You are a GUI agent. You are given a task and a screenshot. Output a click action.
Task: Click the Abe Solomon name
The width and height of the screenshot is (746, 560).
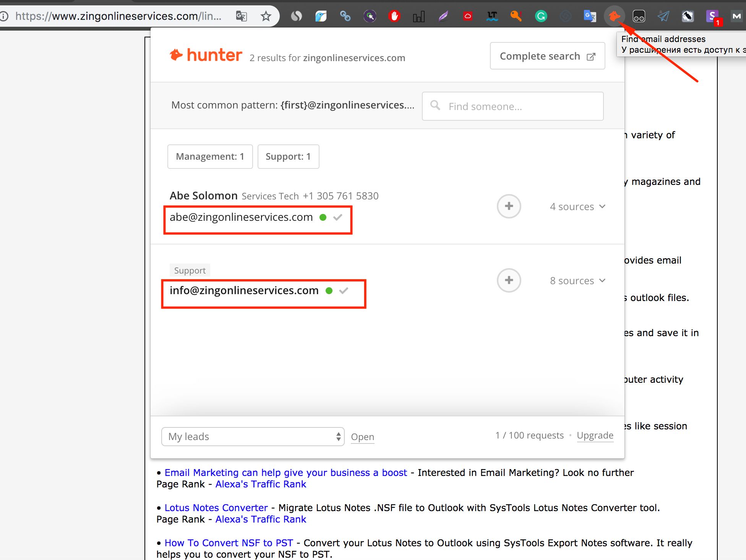pyautogui.click(x=203, y=196)
